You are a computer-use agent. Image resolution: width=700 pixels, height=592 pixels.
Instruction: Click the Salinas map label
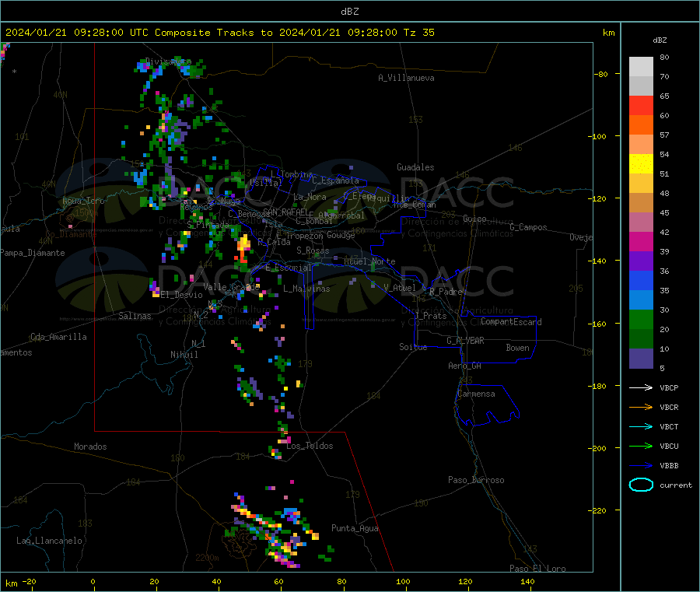[135, 316]
